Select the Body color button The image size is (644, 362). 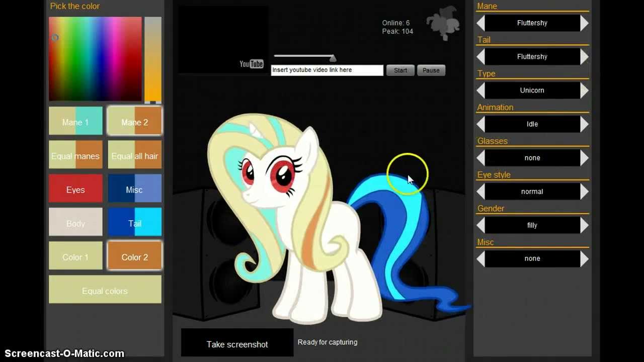[75, 222]
